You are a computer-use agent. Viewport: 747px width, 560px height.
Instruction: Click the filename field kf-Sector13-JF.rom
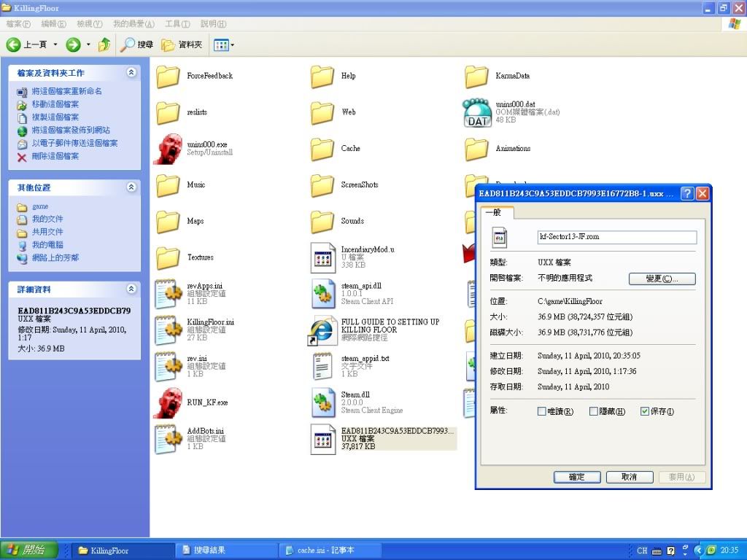616,237
